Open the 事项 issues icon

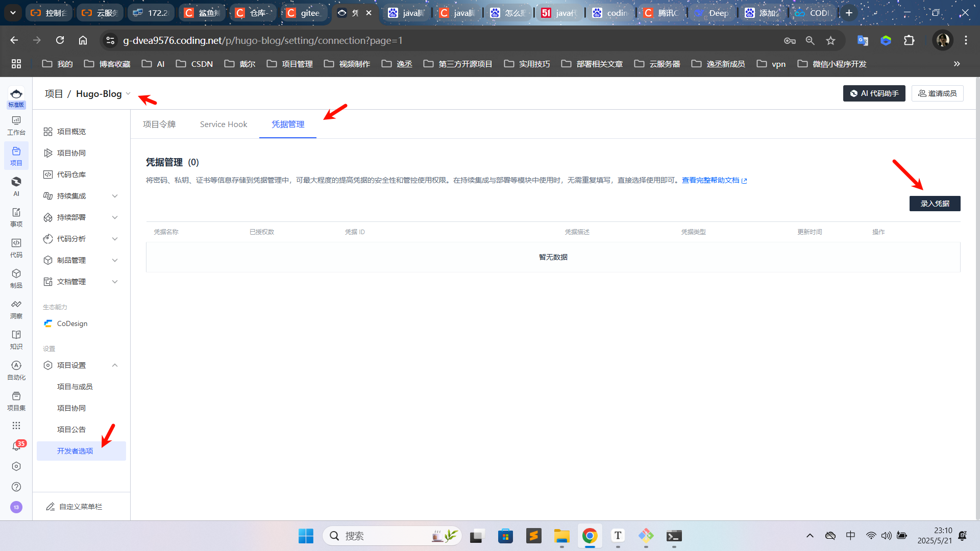(16, 217)
